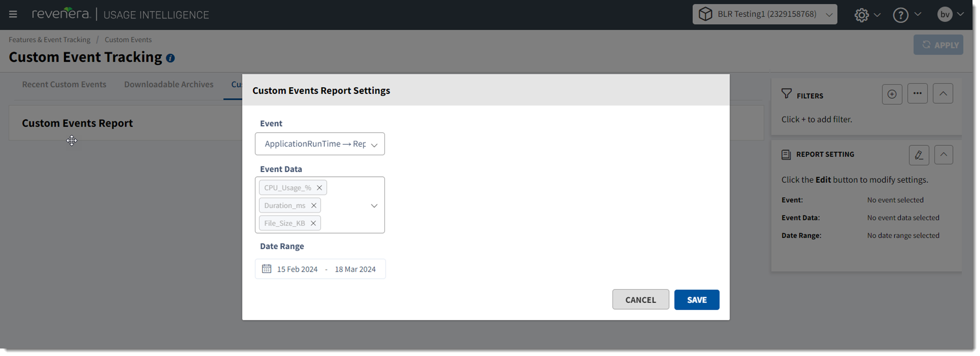Click 'No event selected' text
The image size is (980, 356).
pos(895,200)
